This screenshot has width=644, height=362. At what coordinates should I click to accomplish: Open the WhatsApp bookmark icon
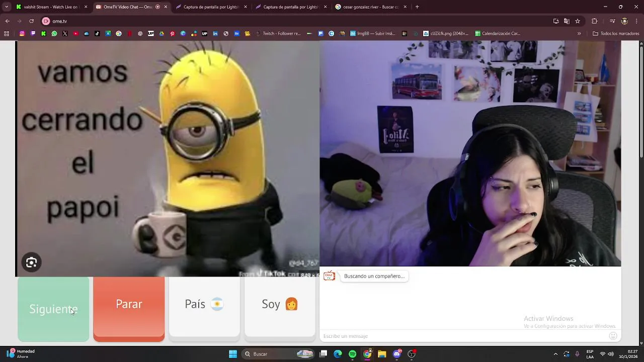pos(54,34)
